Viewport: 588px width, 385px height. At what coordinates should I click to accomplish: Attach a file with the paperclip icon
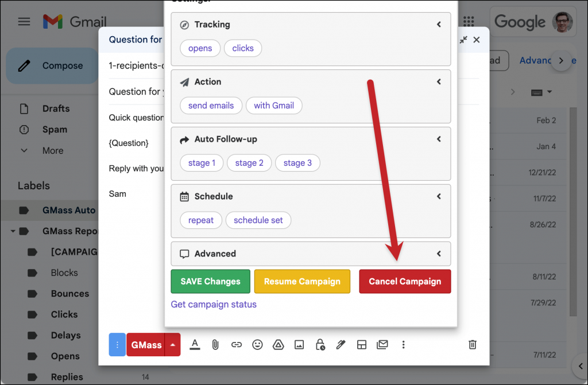coord(215,344)
